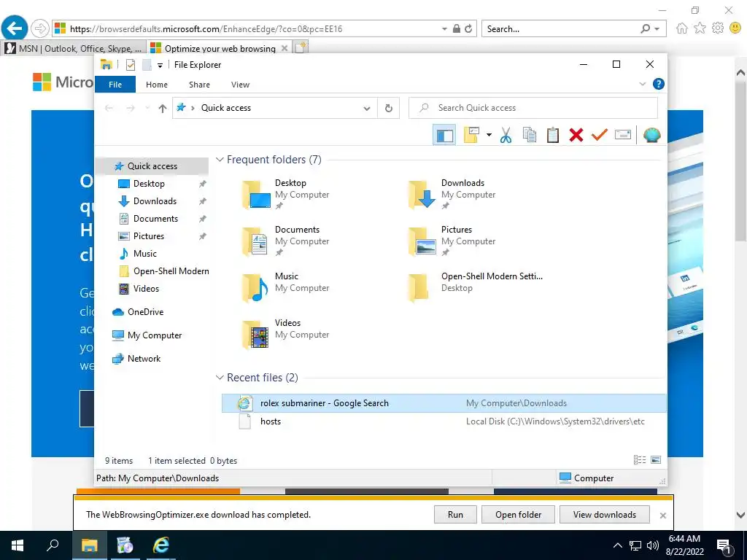Image resolution: width=747 pixels, height=560 pixels.
Task: Click Run on the download notification
Action: (455, 515)
